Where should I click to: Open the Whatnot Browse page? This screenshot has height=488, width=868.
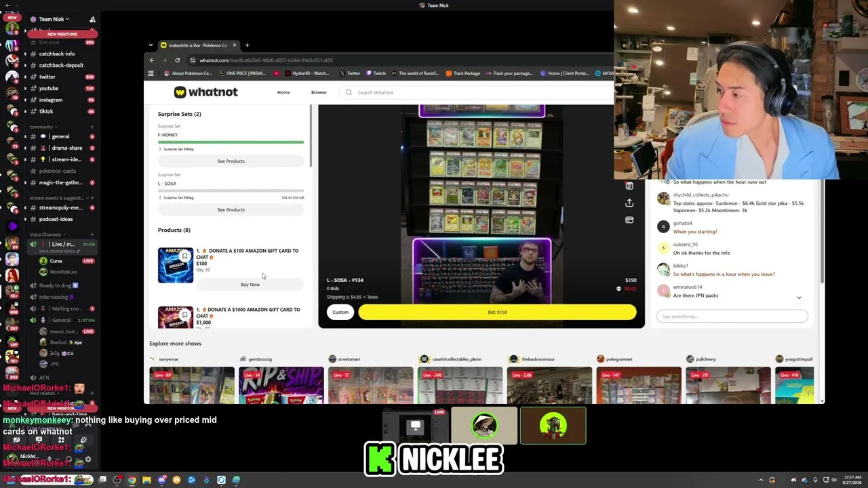coord(319,92)
